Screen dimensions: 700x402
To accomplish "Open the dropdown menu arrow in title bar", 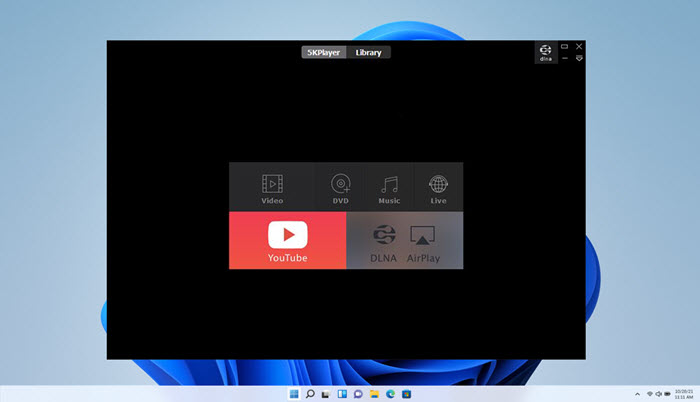I will (x=579, y=59).
